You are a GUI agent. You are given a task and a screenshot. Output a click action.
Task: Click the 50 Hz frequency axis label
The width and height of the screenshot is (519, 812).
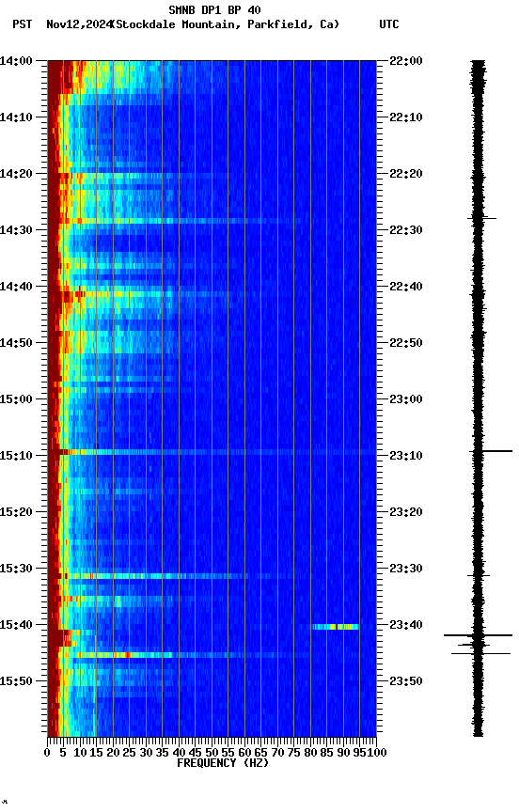[x=212, y=753]
